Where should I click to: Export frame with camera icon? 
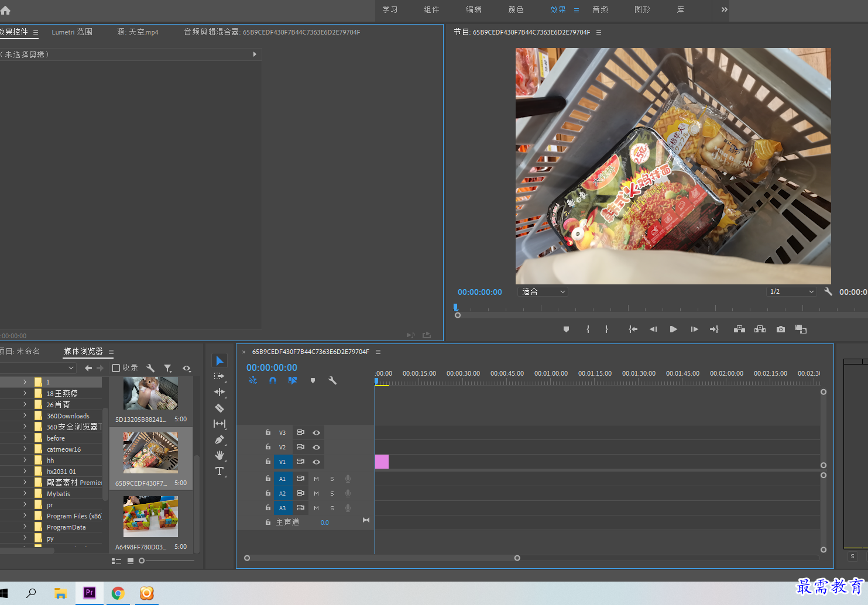pos(781,329)
